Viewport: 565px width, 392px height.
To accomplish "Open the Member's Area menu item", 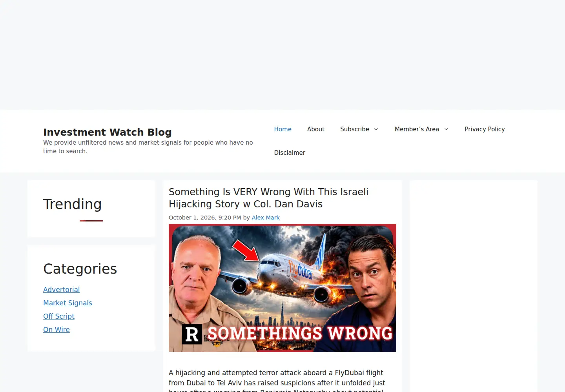I will pyautogui.click(x=417, y=129).
